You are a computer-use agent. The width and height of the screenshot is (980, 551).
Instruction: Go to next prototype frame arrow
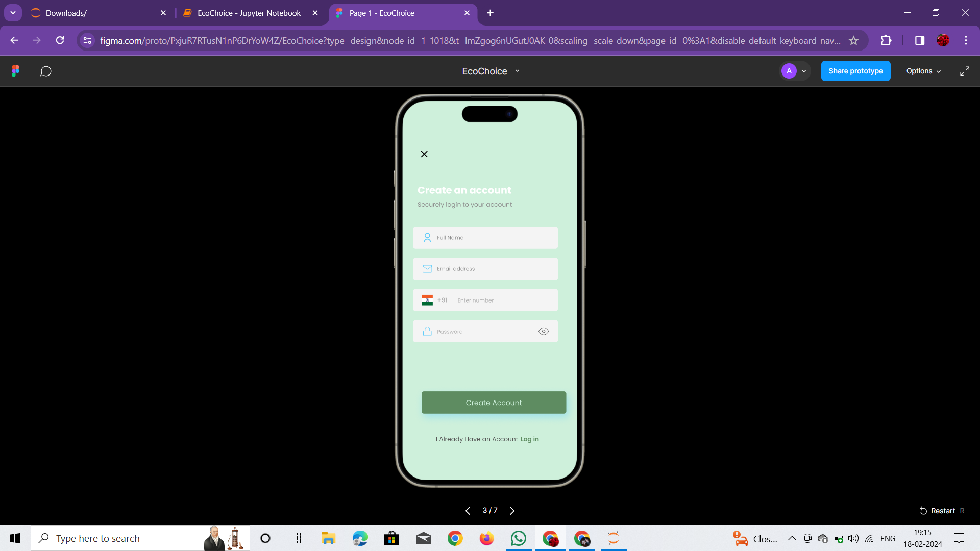pos(512,511)
